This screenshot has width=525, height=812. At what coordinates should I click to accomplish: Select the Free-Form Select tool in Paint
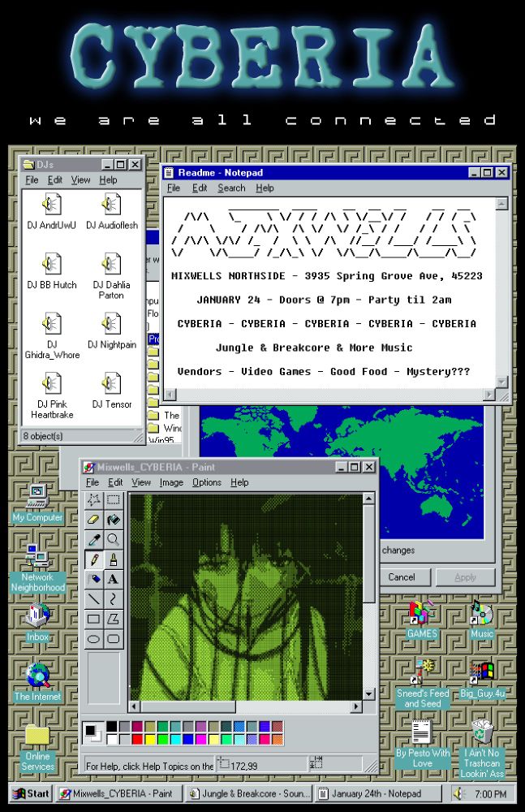pyautogui.click(x=93, y=499)
